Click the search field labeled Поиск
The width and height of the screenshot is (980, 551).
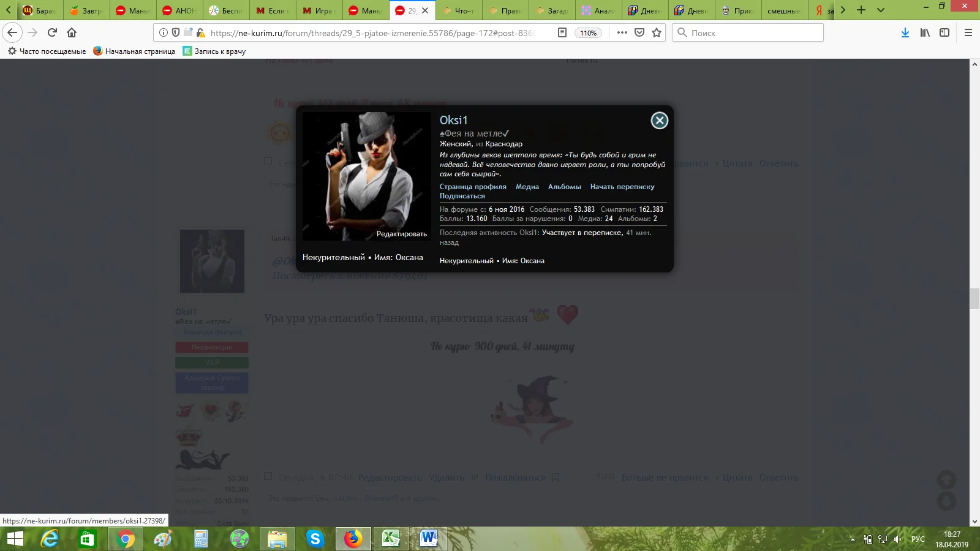pos(748,32)
